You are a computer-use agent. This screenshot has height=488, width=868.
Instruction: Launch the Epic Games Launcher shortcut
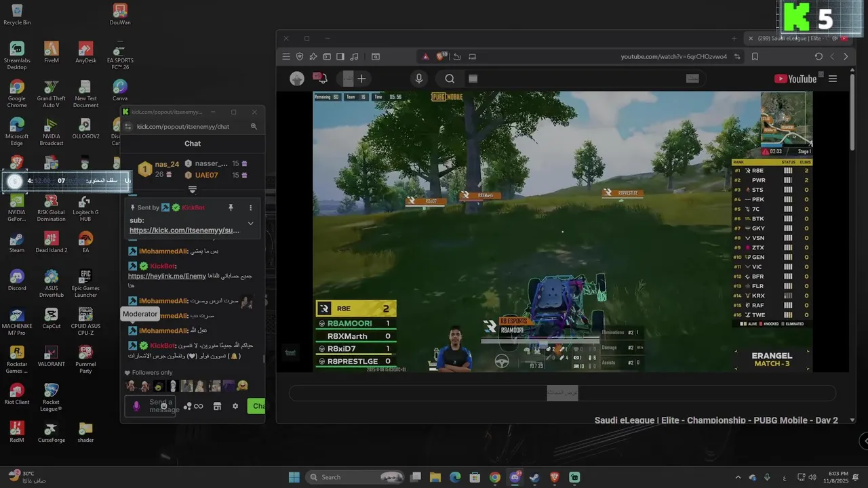[x=85, y=283]
